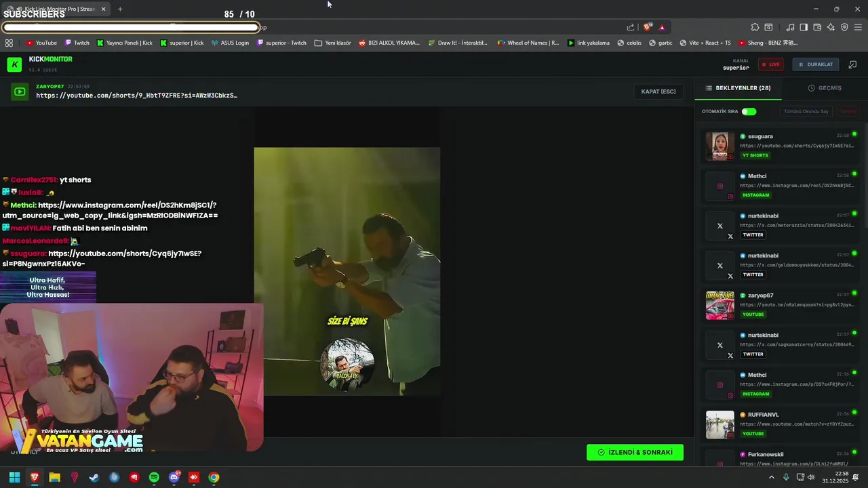
Task: Open the gartic bookmark
Action: click(x=660, y=43)
